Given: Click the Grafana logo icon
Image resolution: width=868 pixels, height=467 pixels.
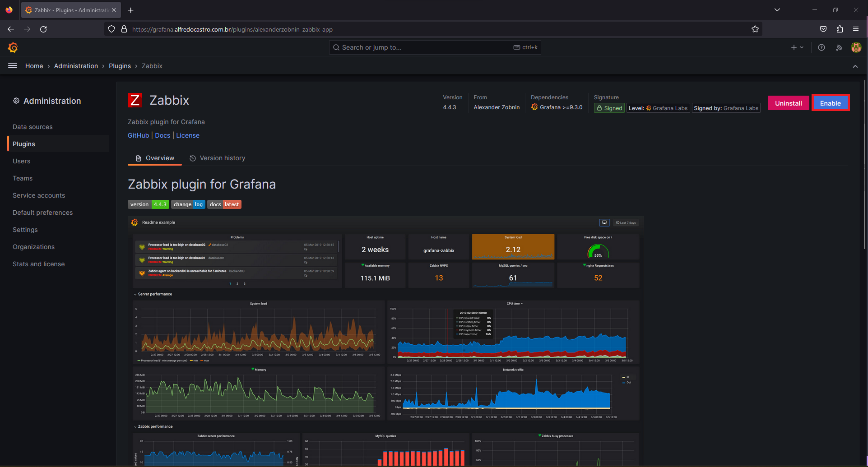Looking at the screenshot, I should click(x=13, y=47).
